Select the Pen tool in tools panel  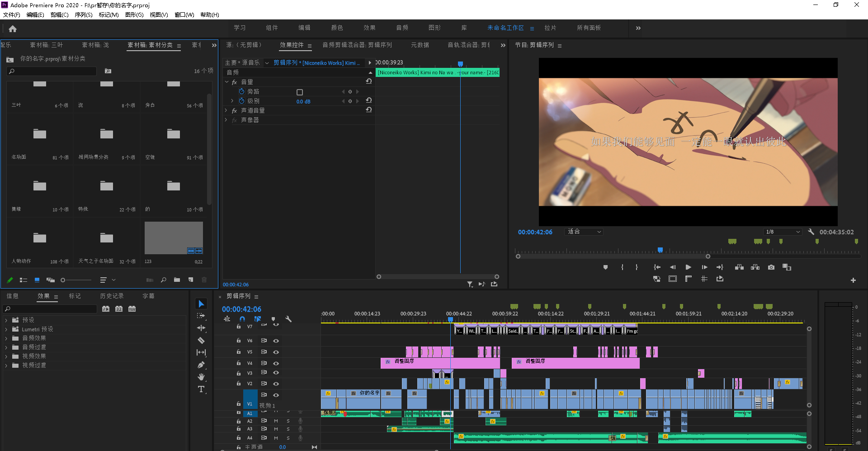[201, 365]
